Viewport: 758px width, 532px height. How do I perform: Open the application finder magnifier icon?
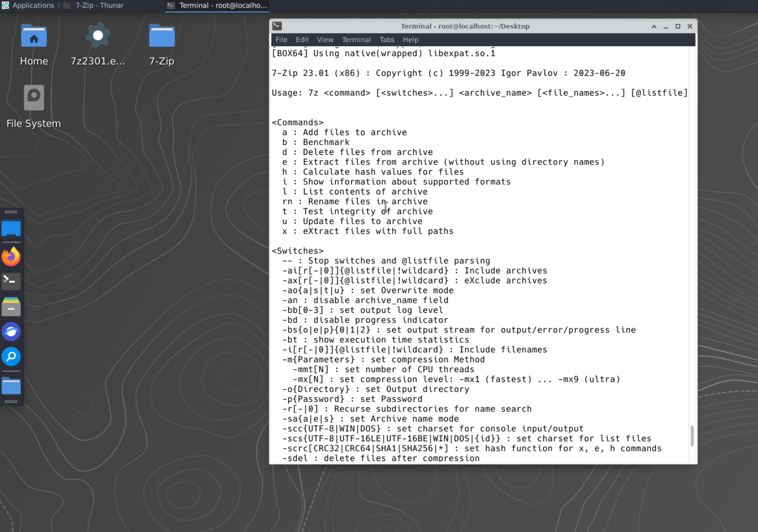pyautogui.click(x=11, y=357)
